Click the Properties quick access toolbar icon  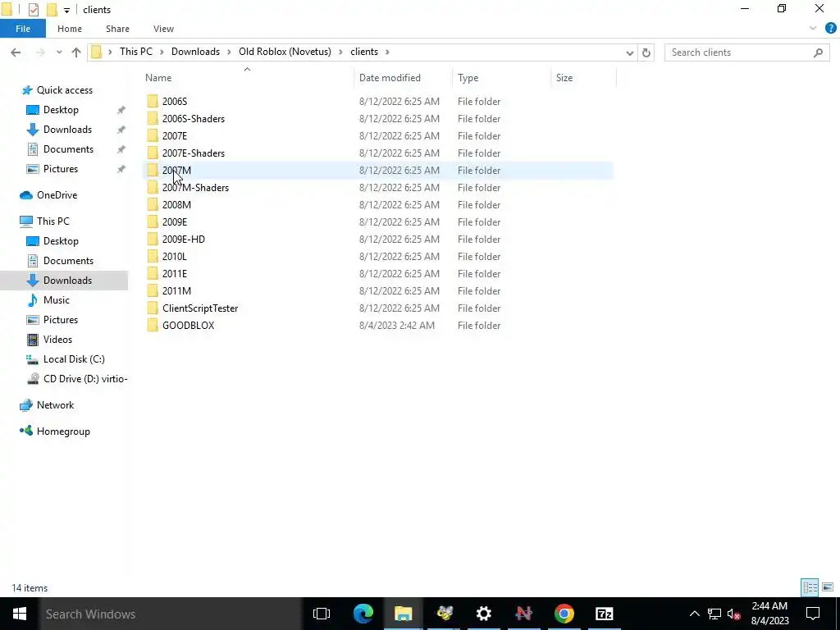pyautogui.click(x=33, y=10)
